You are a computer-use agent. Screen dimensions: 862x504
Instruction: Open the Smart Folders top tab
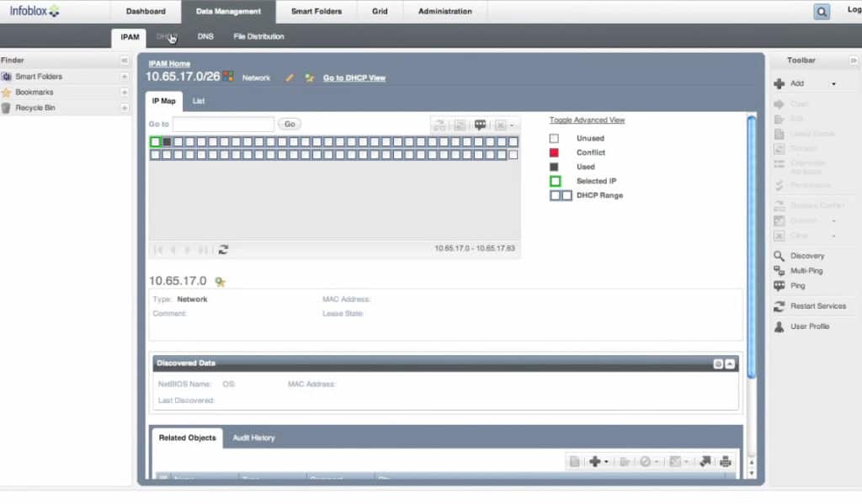click(x=317, y=12)
